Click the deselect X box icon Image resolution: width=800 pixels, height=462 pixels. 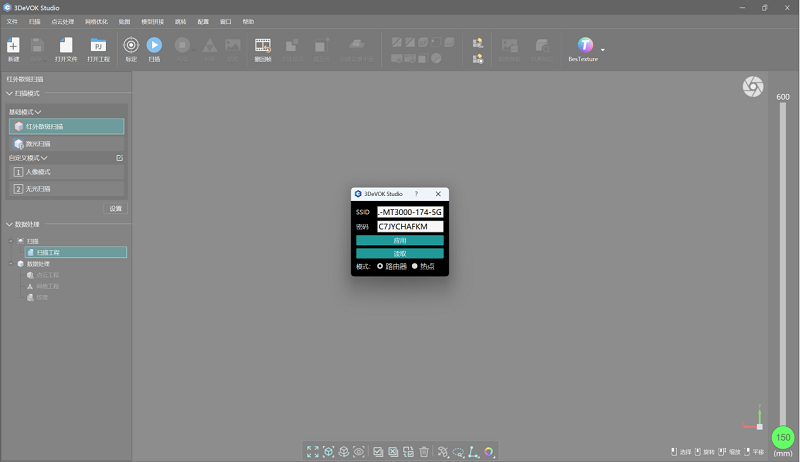(x=393, y=451)
